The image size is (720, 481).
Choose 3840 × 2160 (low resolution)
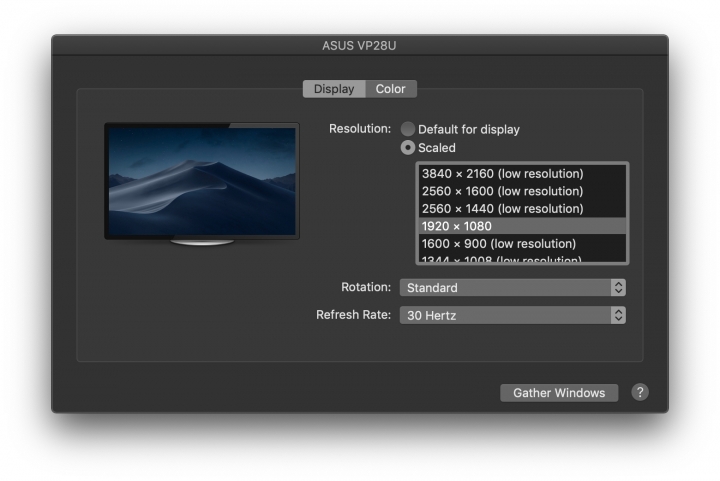point(522,173)
